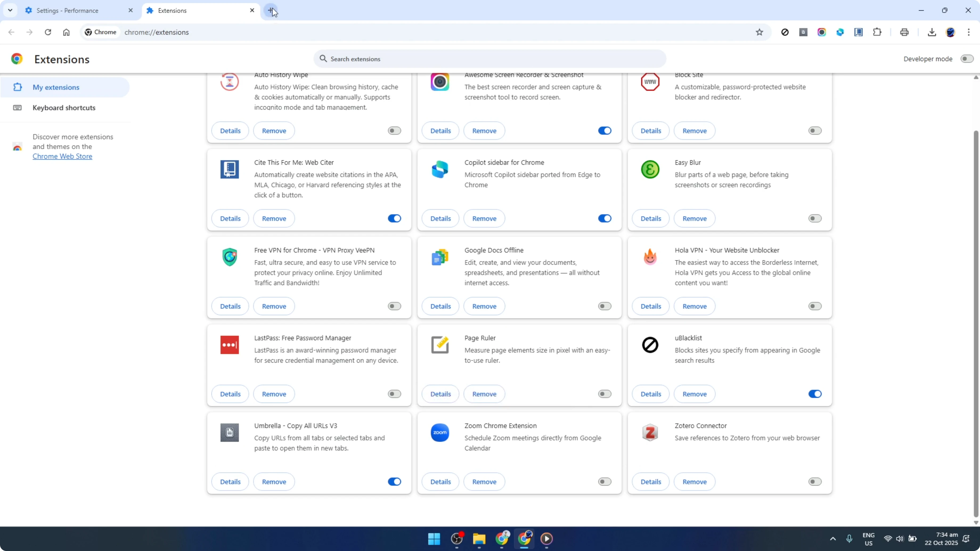Screen dimensions: 980x551
Task: Remove the Zotero Connector extension
Action: coord(694,482)
